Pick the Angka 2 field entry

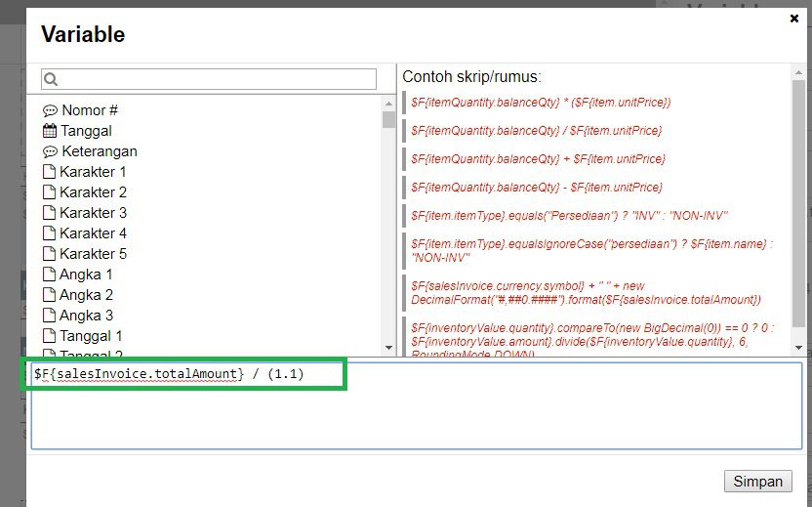click(86, 295)
